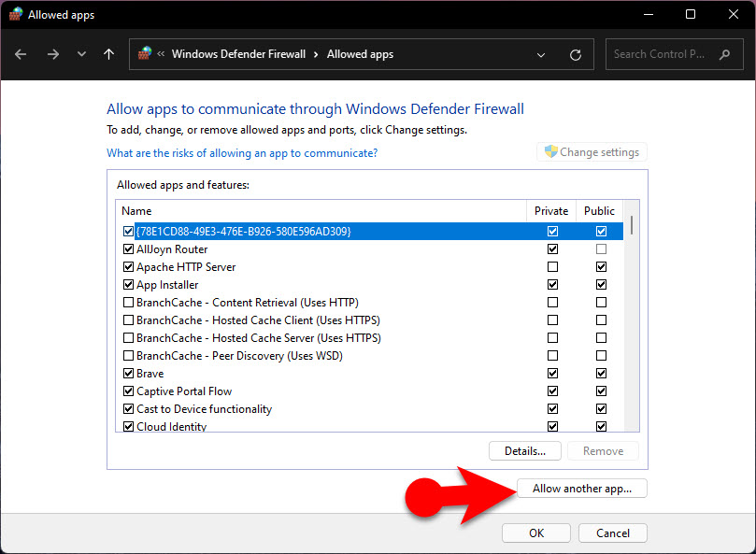Toggle the GUID entry name checkbox

pos(128,232)
